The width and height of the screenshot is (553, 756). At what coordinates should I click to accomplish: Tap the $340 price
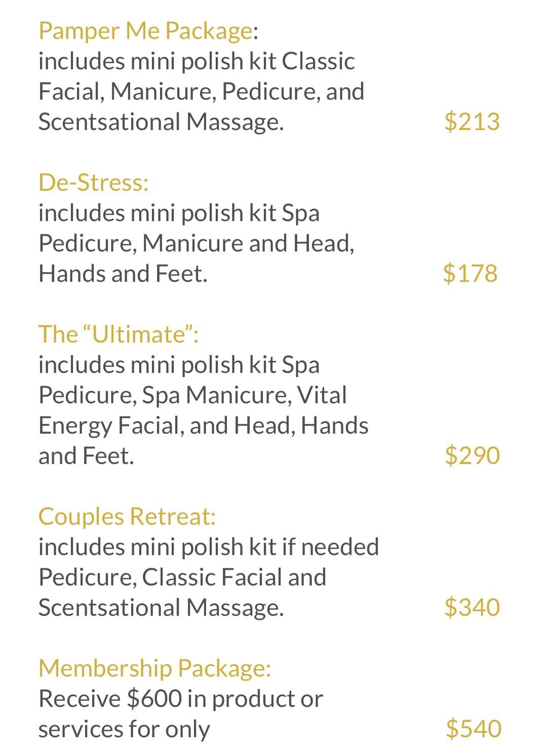[471, 607]
